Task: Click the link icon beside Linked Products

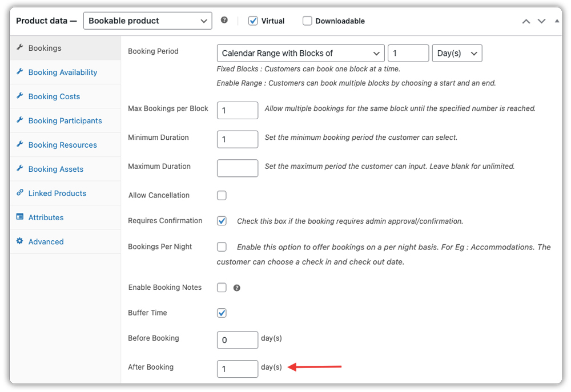Action: pyautogui.click(x=20, y=193)
